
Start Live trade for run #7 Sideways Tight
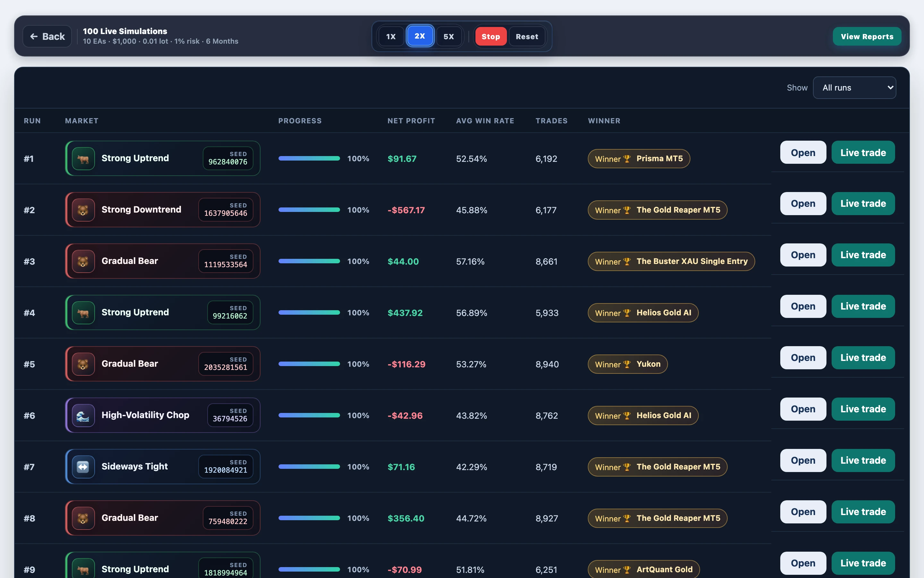863,460
